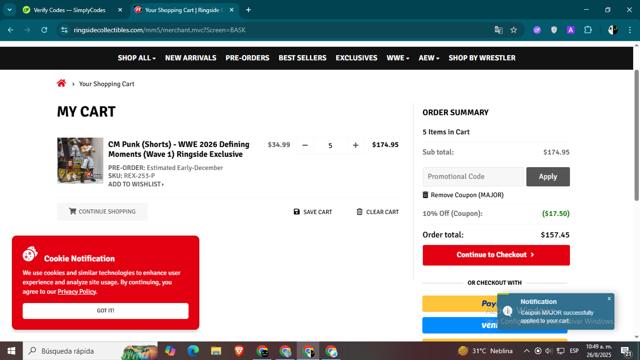Click the taskbar clock and date
The height and width of the screenshot is (360, 640).
(599, 351)
